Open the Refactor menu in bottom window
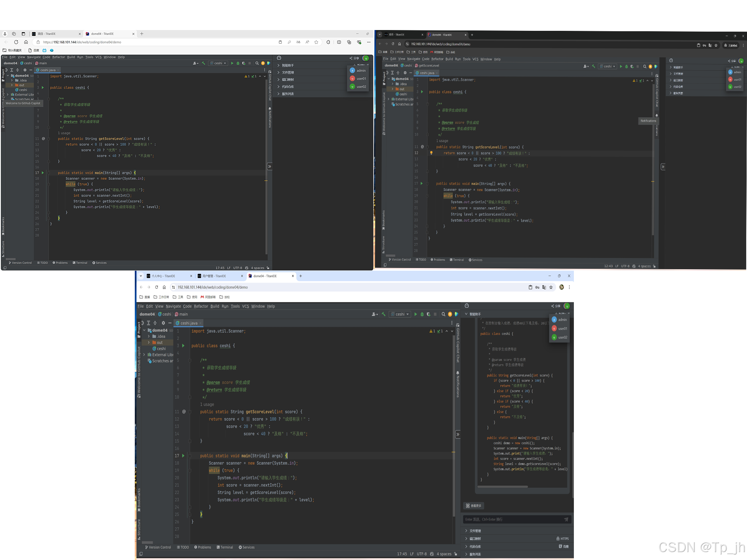747x560 pixels. [201, 306]
